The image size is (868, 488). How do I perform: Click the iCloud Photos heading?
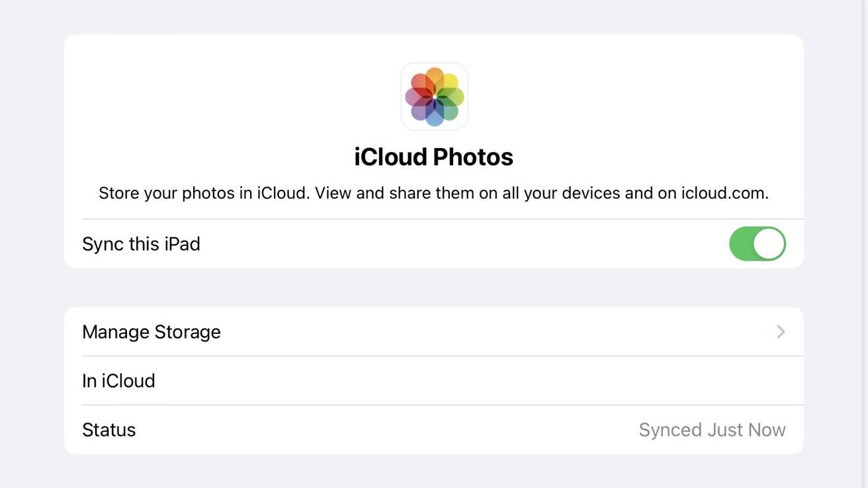[x=434, y=157]
